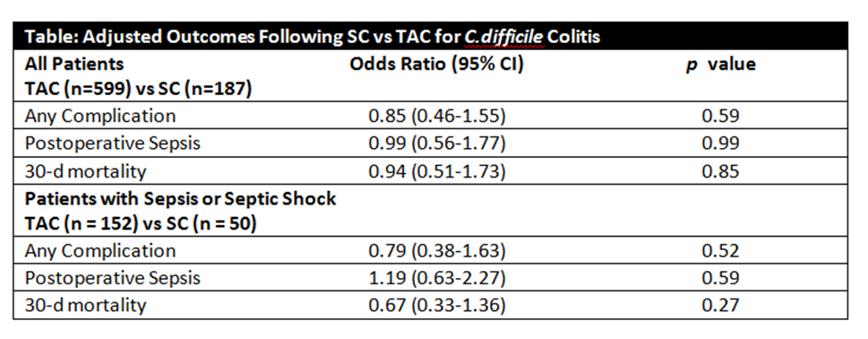Click the p value 0.52 cell

(x=720, y=251)
